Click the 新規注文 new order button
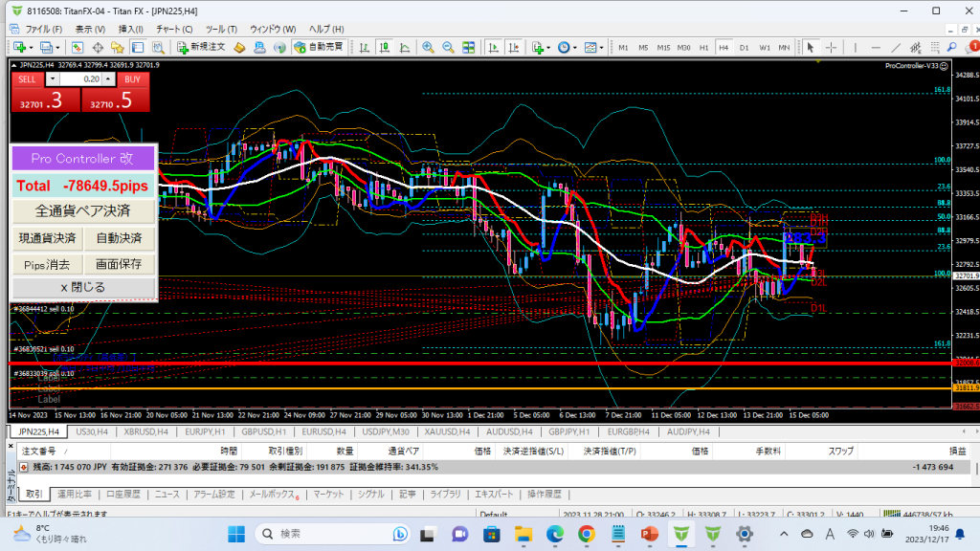980x551 pixels. [x=200, y=47]
